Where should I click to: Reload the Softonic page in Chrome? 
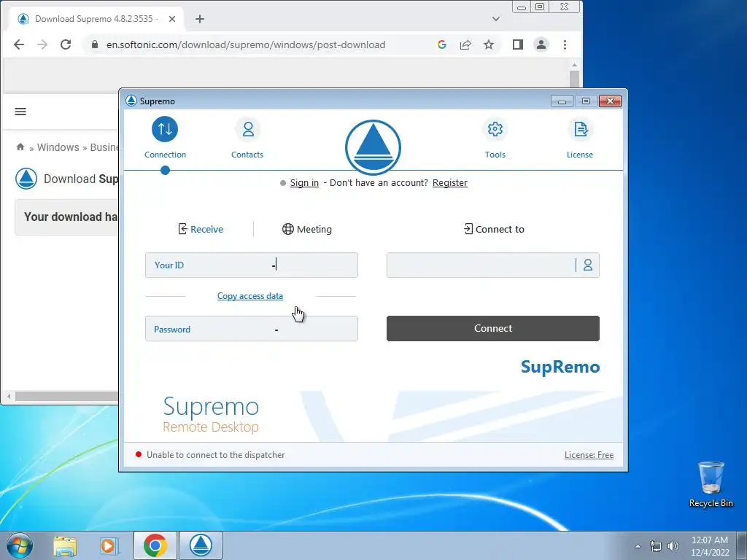[66, 44]
